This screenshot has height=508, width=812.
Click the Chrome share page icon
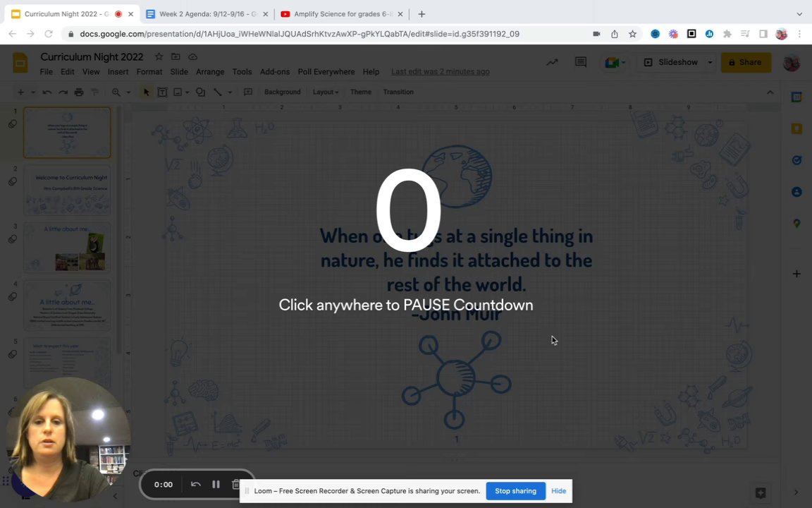(614, 34)
